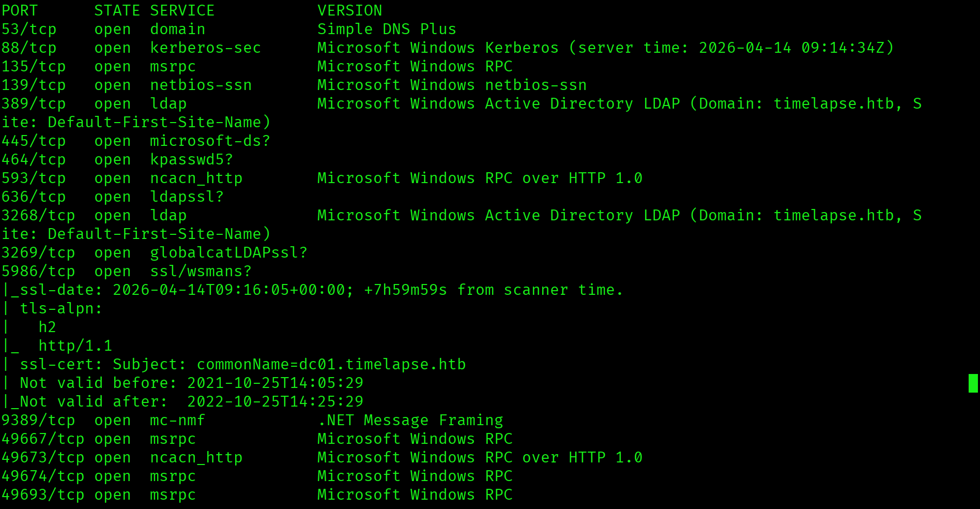980x509 pixels.
Task: Click the commonName=dc01.timelapse.htb certificate subject
Action: coord(331,364)
